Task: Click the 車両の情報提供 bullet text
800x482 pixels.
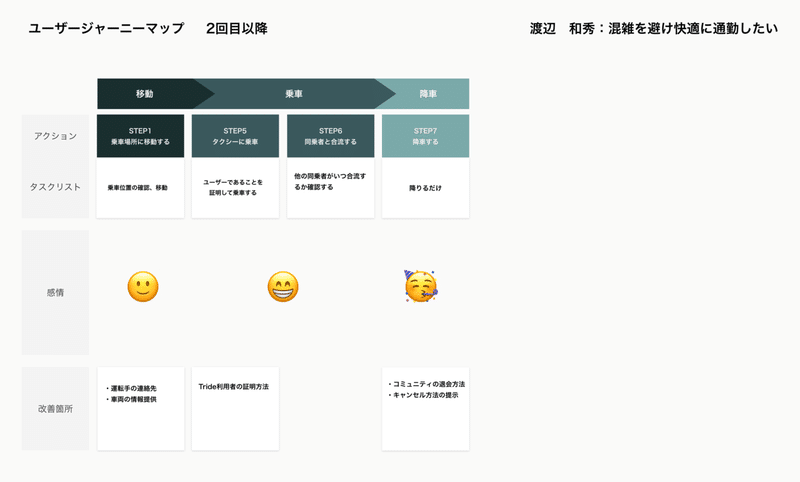Action: click(131, 399)
